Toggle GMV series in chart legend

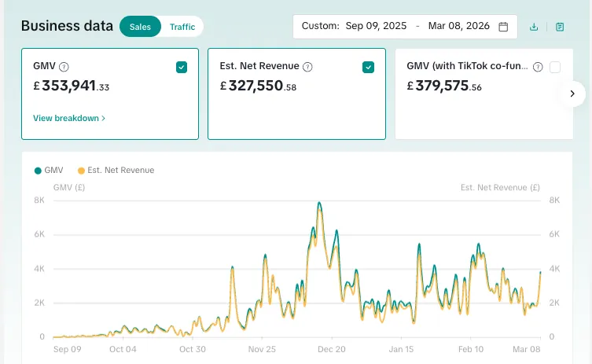click(x=49, y=171)
